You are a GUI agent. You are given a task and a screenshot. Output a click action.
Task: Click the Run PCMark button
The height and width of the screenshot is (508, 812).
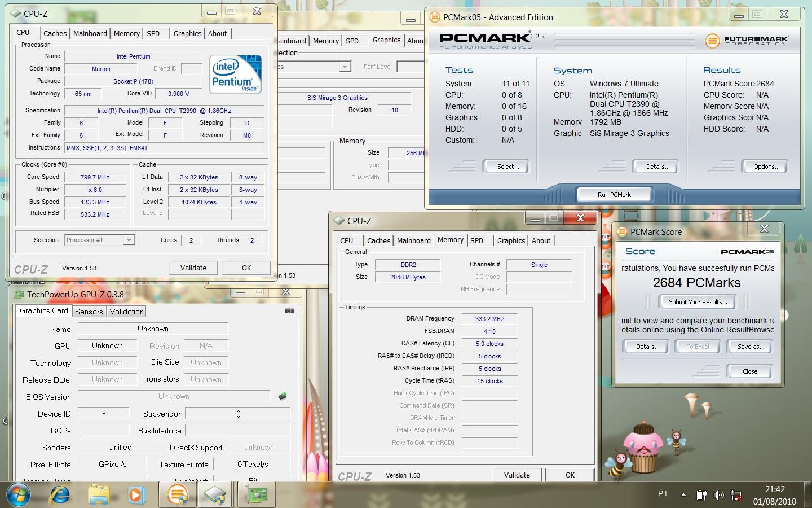[x=614, y=195]
